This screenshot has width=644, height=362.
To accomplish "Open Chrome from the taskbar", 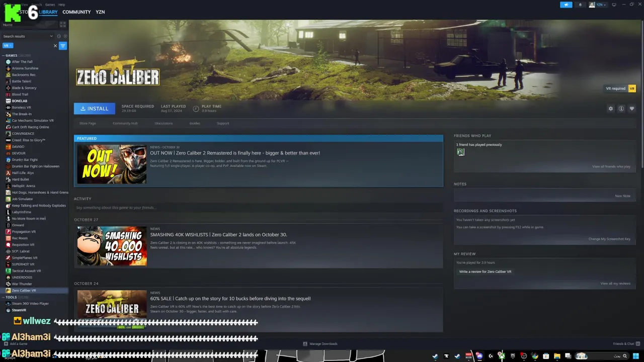I will pyautogui.click(x=535, y=356).
